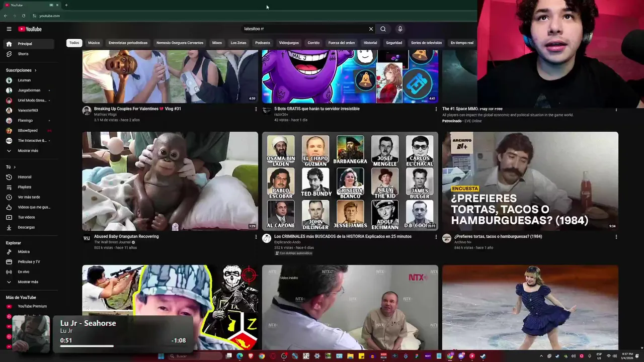This screenshot has height=362, width=644.
Task: Select the Entrevistas periodísticas chip
Action: [128, 43]
